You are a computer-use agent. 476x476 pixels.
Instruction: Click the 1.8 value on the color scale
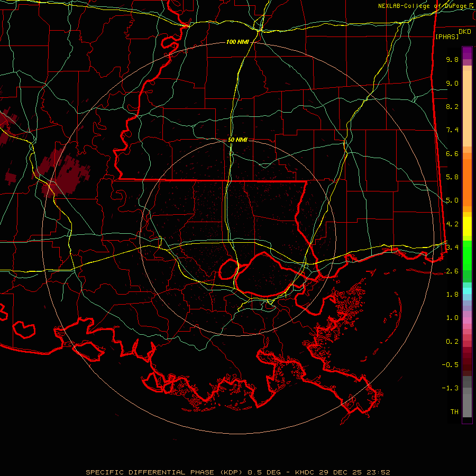pos(452,295)
